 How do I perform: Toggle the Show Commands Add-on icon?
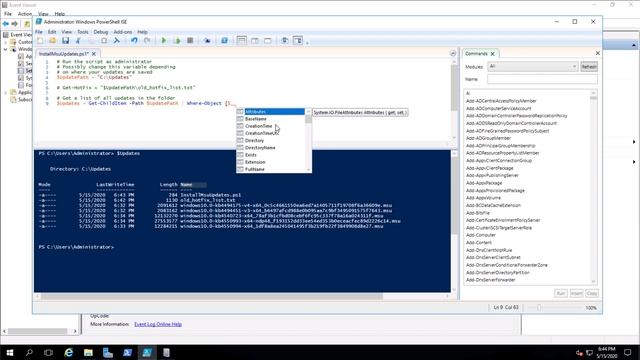tap(298, 40)
